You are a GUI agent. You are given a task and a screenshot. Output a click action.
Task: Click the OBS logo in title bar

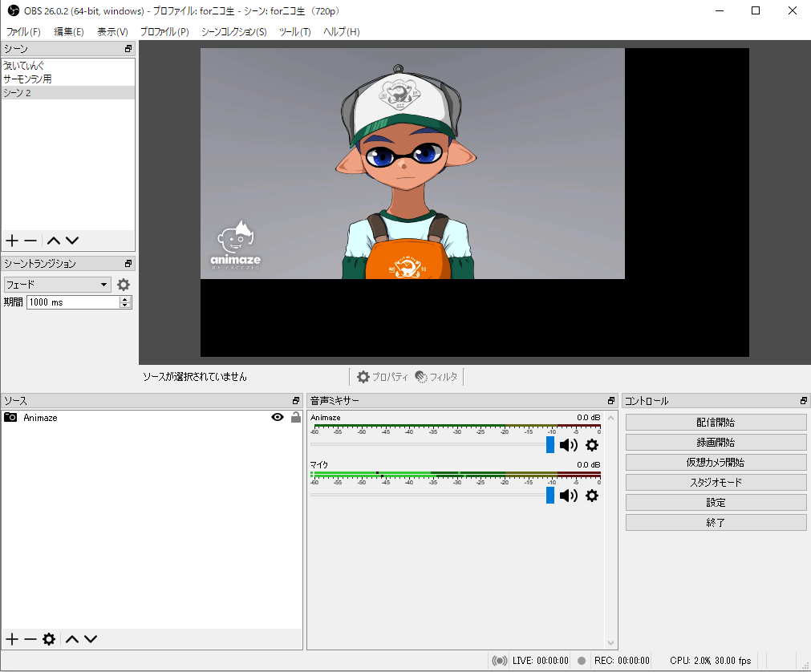(x=13, y=10)
